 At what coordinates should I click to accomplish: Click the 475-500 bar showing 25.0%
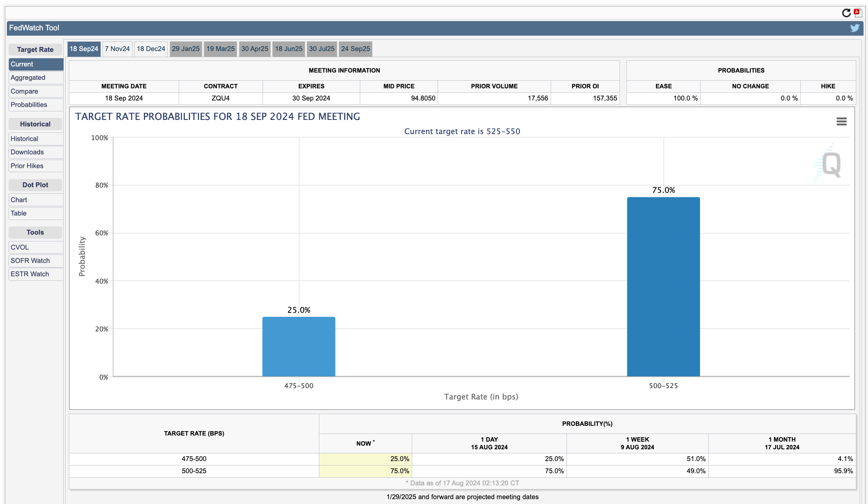pos(299,347)
